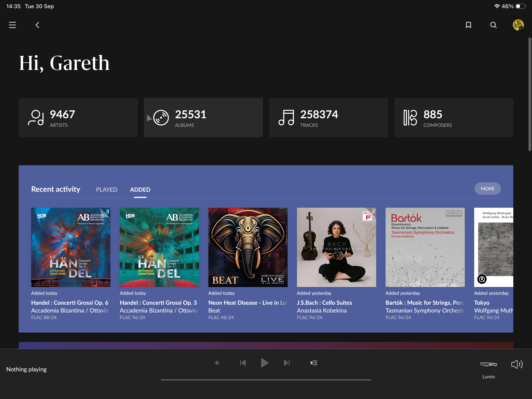The height and width of the screenshot is (399, 532).
Task: Click the MORE button in Recent activity
Action: pyautogui.click(x=487, y=189)
